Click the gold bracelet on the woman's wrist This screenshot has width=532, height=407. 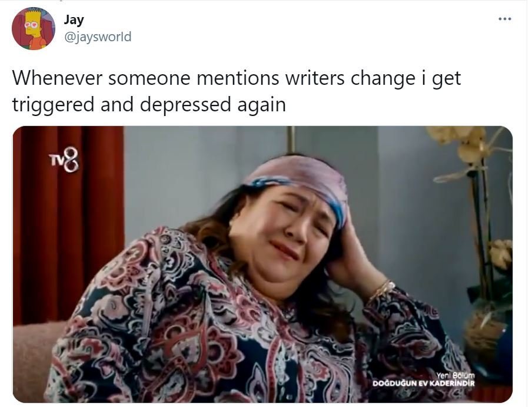382,289
